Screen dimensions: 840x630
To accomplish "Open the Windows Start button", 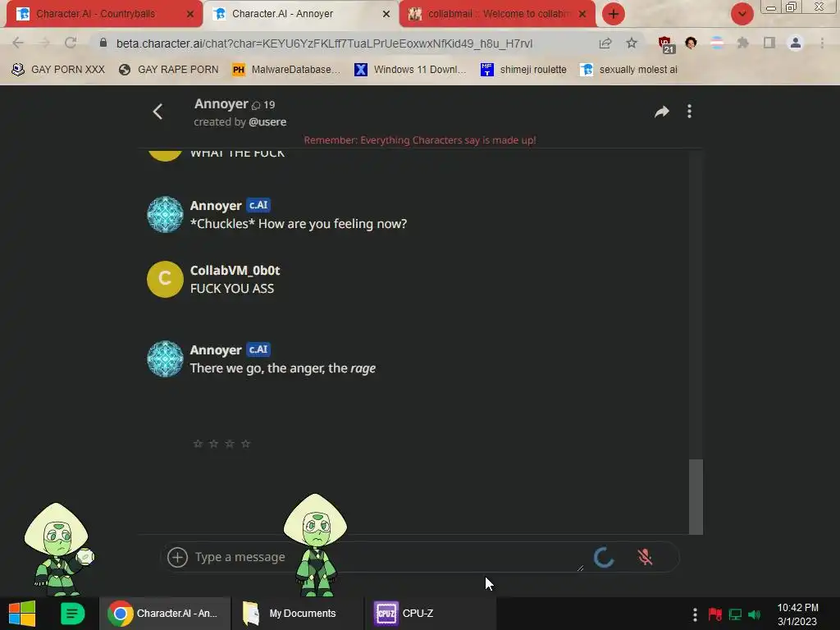I will 22,614.
